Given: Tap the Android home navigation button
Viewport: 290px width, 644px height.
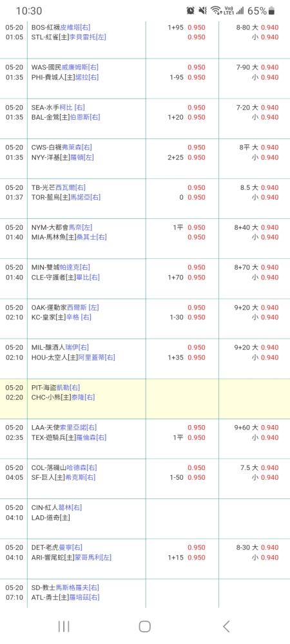Looking at the screenshot, I should 144,627.
